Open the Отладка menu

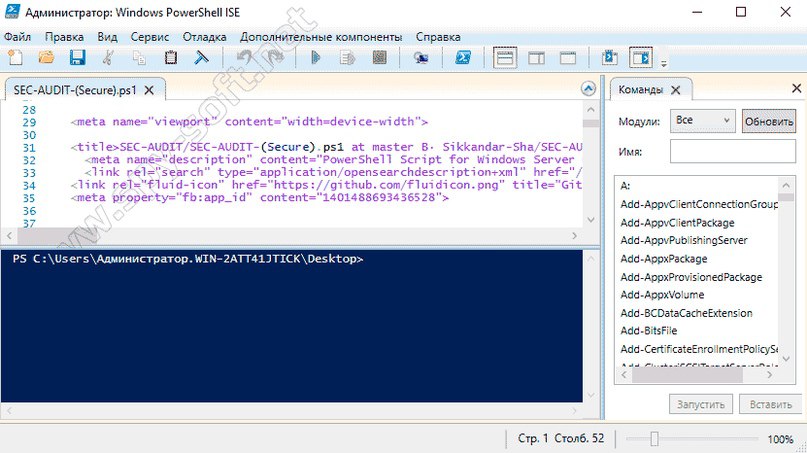coord(204,37)
